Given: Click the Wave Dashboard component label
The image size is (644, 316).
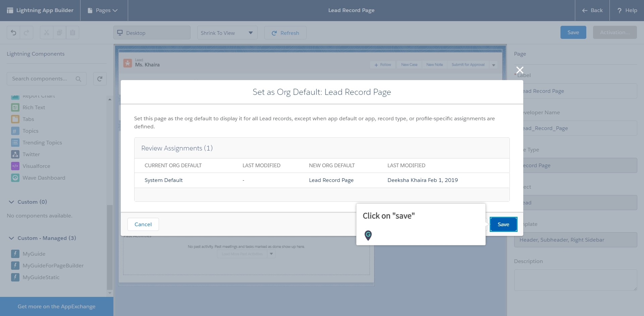Looking at the screenshot, I should [44, 178].
